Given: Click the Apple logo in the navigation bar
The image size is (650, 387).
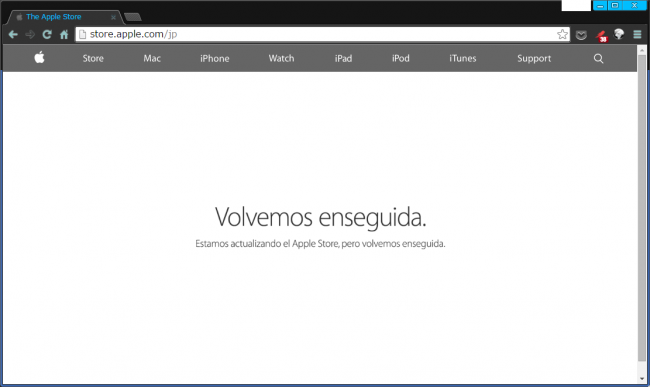Looking at the screenshot, I should click(x=39, y=58).
